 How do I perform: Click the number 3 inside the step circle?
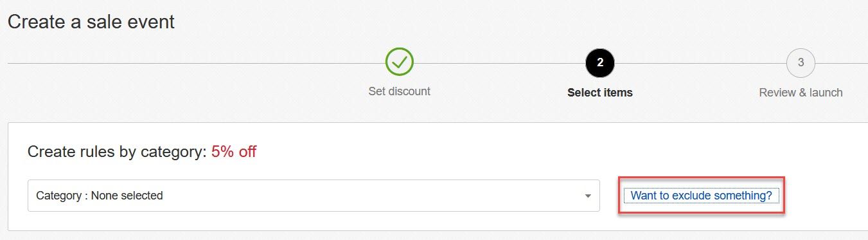point(801,62)
